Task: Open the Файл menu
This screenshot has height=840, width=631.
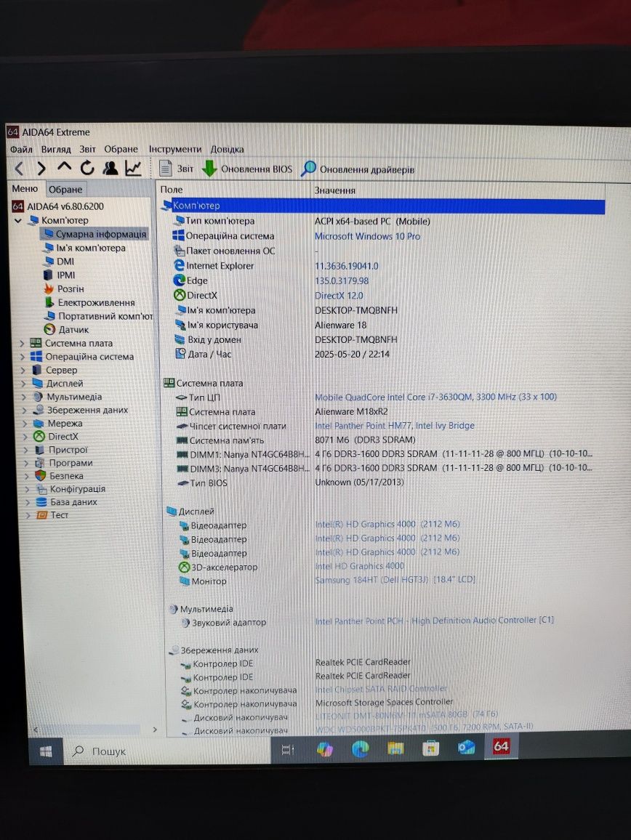Action: pyautogui.click(x=21, y=149)
